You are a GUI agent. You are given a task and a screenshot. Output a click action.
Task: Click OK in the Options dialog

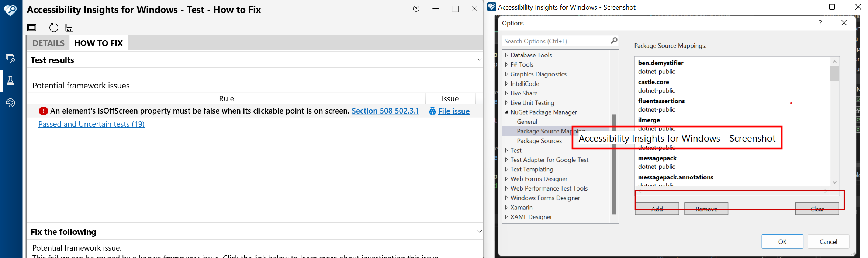click(782, 242)
